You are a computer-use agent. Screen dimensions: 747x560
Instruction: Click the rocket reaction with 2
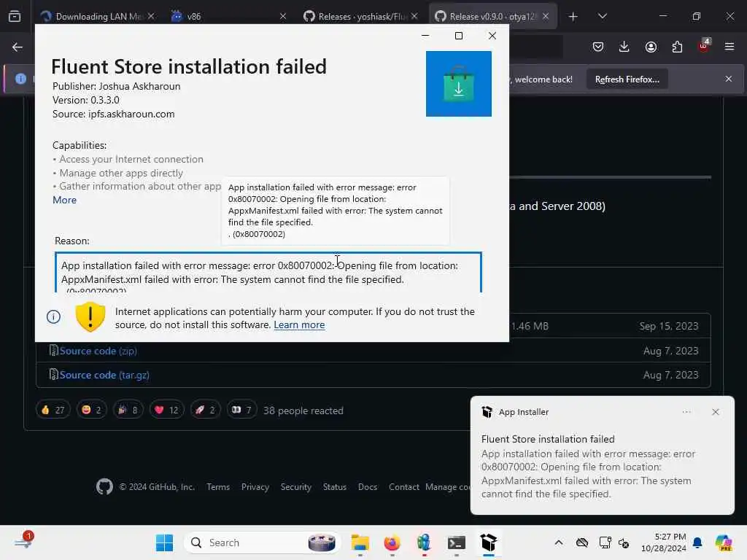(205, 410)
